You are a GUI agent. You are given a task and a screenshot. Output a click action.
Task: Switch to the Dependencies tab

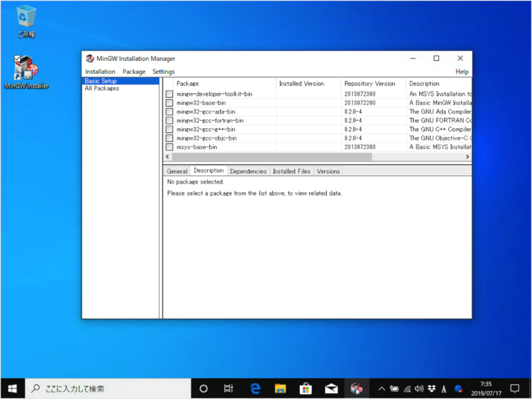click(x=249, y=171)
